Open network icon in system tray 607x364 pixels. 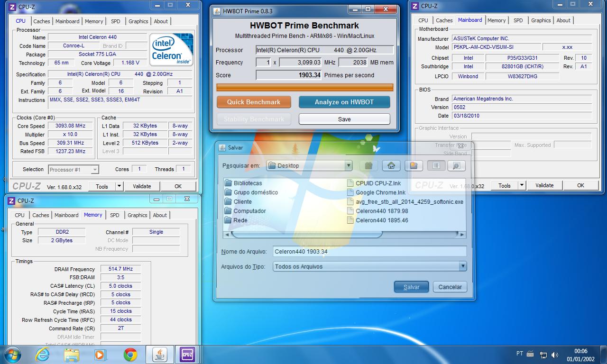click(x=543, y=355)
